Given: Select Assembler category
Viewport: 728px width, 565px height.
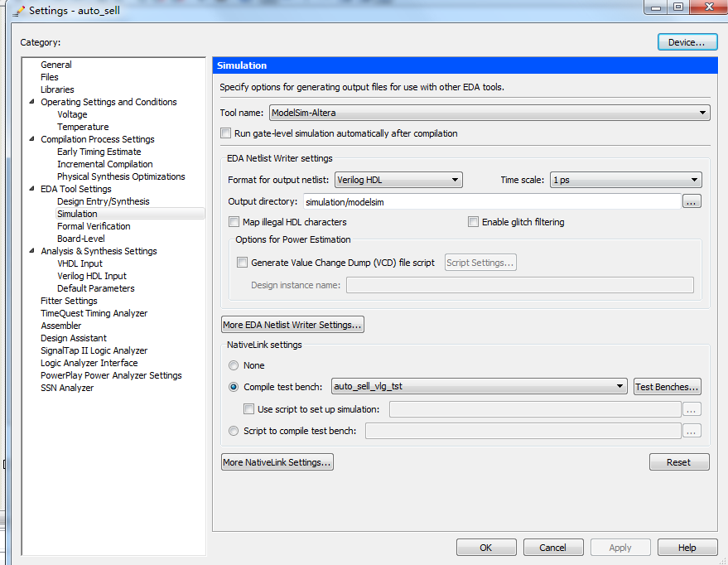Looking at the screenshot, I should tap(60, 326).
